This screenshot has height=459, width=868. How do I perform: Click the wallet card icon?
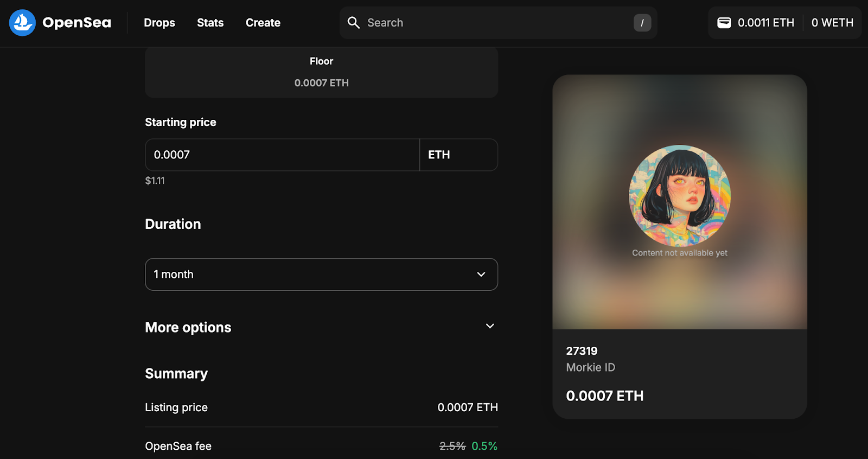724,23
